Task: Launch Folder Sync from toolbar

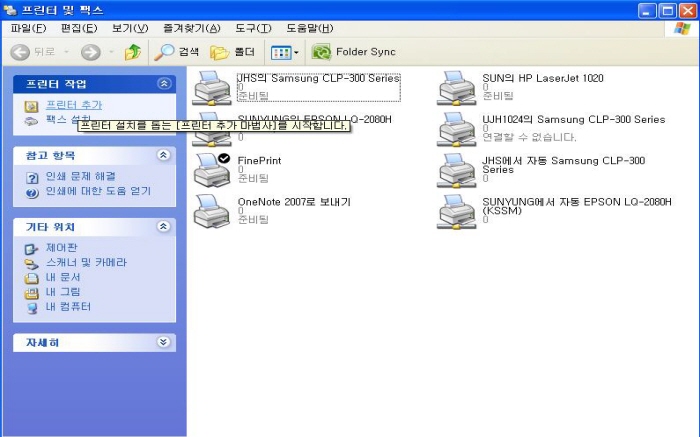Action: tap(354, 52)
